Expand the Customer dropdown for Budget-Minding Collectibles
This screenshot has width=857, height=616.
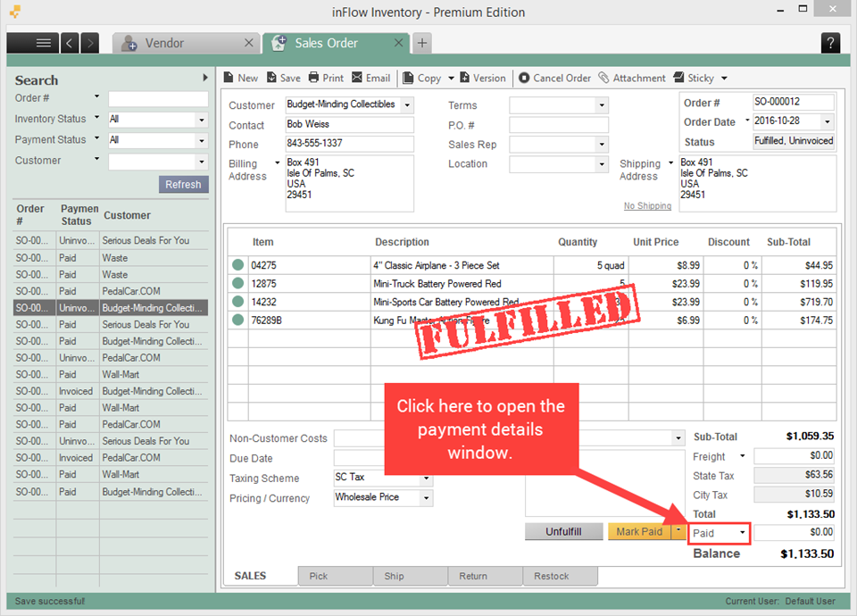point(407,105)
